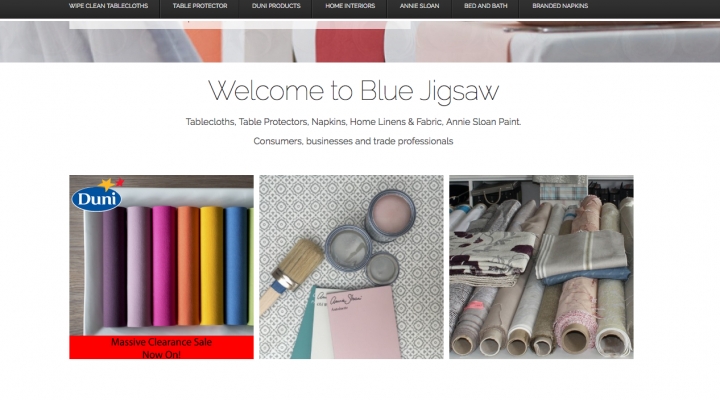The image size is (720, 400).
Task: Click the Welcome to Blue Jigsaw heading
Action: point(353,90)
